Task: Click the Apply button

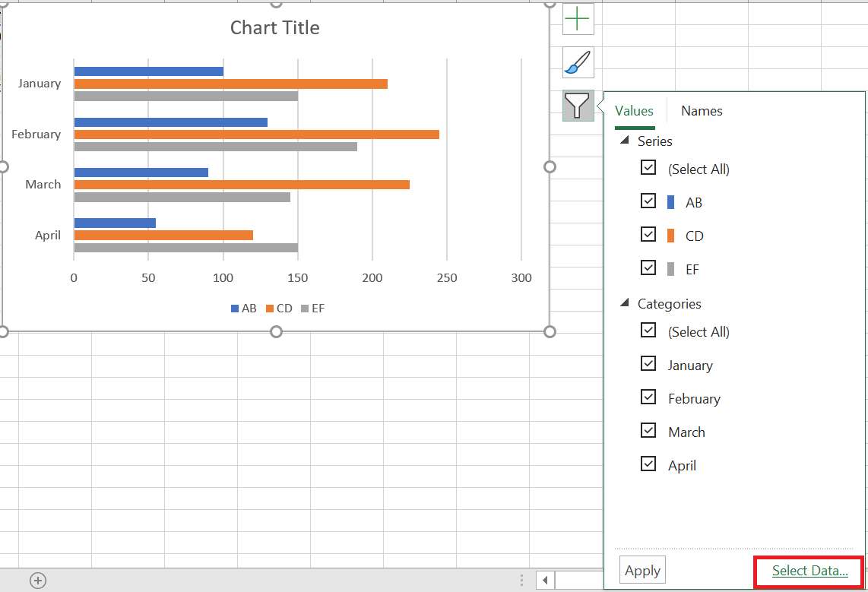Action: (x=642, y=570)
